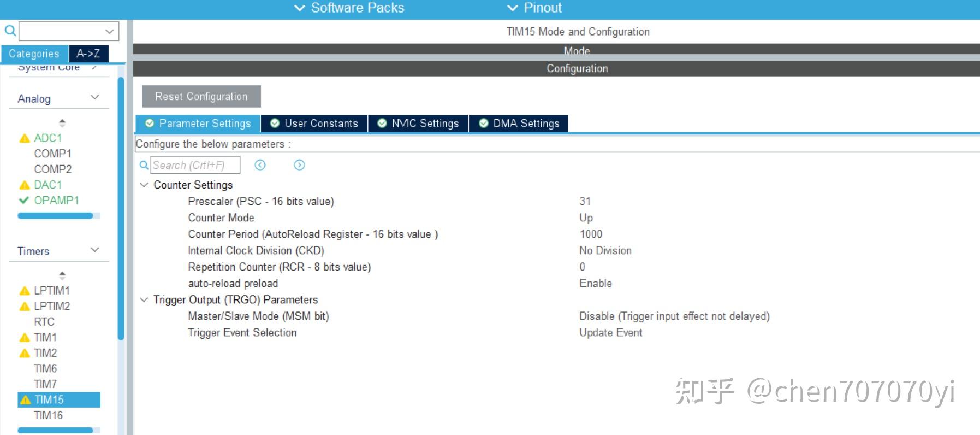
Task: Click the sort arrows under Timers
Action: 62,275
